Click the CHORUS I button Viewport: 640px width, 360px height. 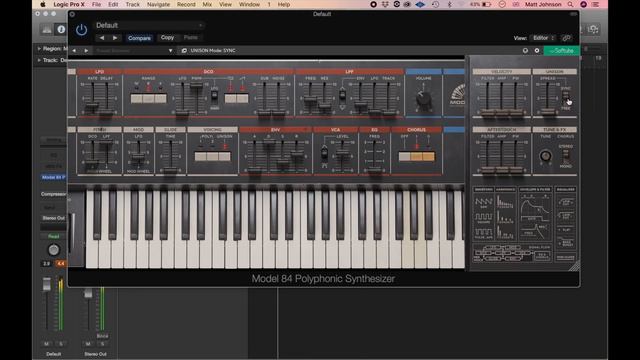pos(417,157)
